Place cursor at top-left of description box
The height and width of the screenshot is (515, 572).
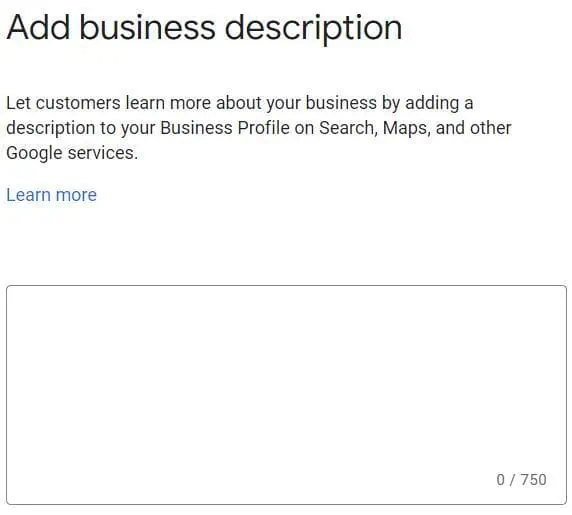point(15,294)
